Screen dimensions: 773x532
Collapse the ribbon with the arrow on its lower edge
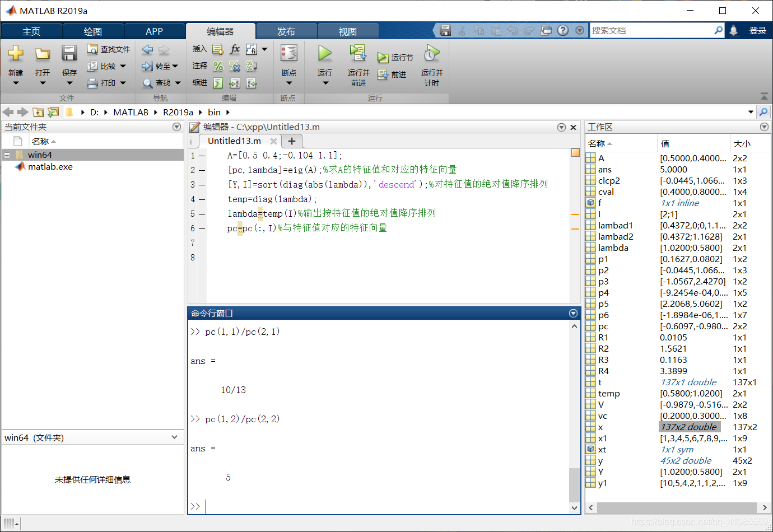click(764, 96)
